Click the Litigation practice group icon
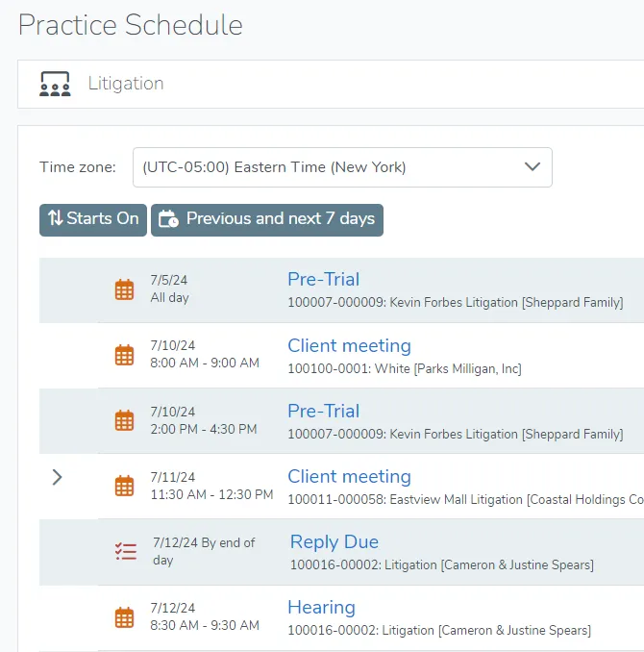Screen dimensions: 644x652 (x=55, y=84)
